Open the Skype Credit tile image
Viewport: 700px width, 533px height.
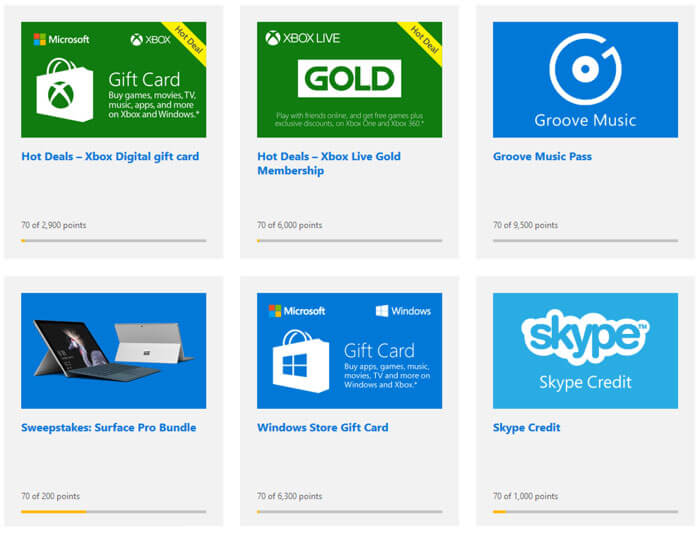point(585,351)
